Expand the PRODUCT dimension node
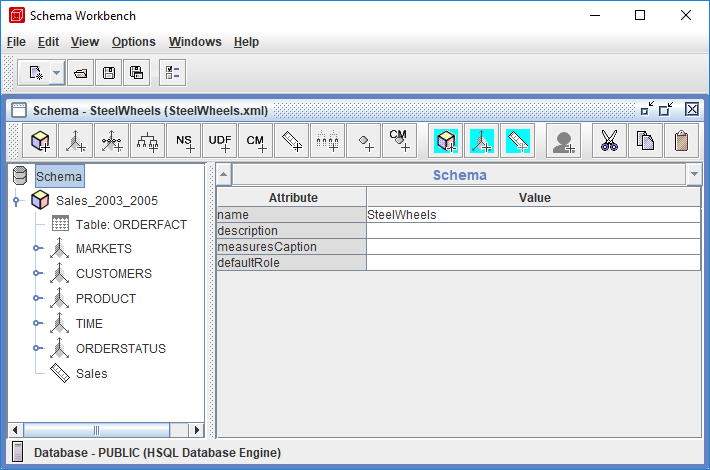The height and width of the screenshot is (470, 710). (x=37, y=298)
